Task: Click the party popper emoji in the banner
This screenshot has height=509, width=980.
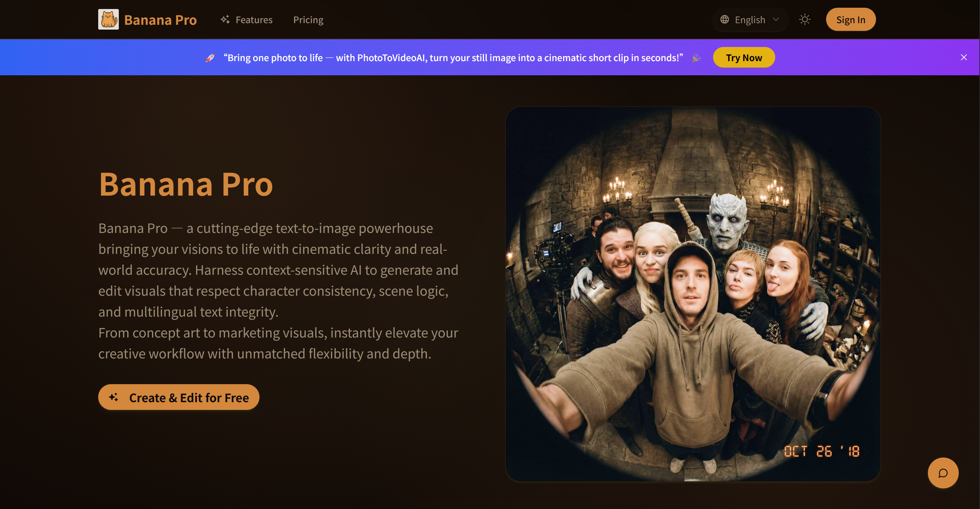Action: click(x=696, y=58)
